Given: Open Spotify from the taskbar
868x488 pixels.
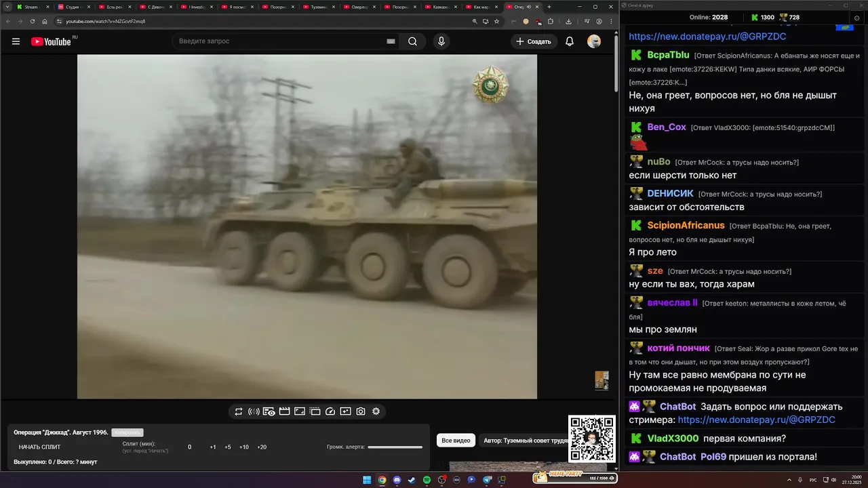Looking at the screenshot, I should (427, 480).
